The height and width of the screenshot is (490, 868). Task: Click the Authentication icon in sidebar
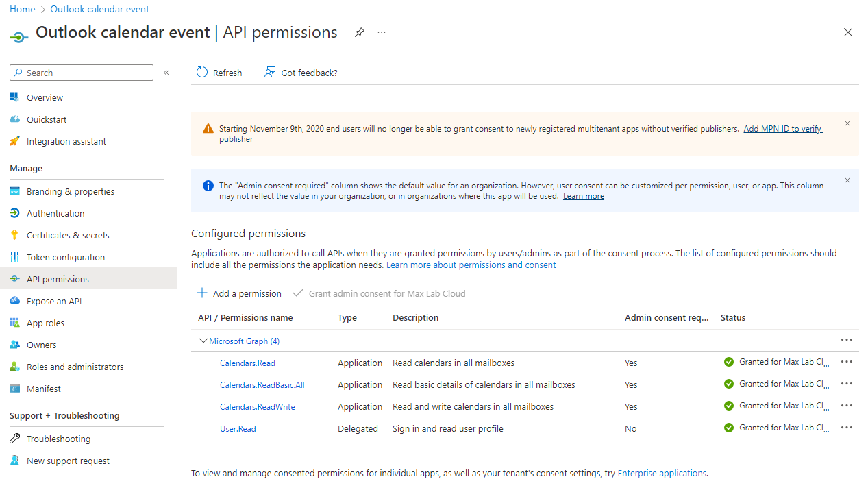pyautogui.click(x=14, y=213)
